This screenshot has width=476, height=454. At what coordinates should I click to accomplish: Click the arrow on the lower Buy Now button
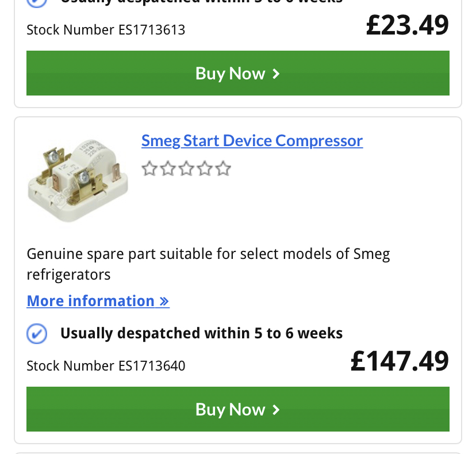pyautogui.click(x=276, y=410)
